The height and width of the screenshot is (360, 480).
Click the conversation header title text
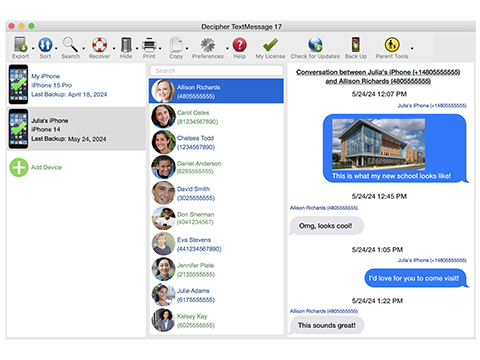pyautogui.click(x=378, y=77)
